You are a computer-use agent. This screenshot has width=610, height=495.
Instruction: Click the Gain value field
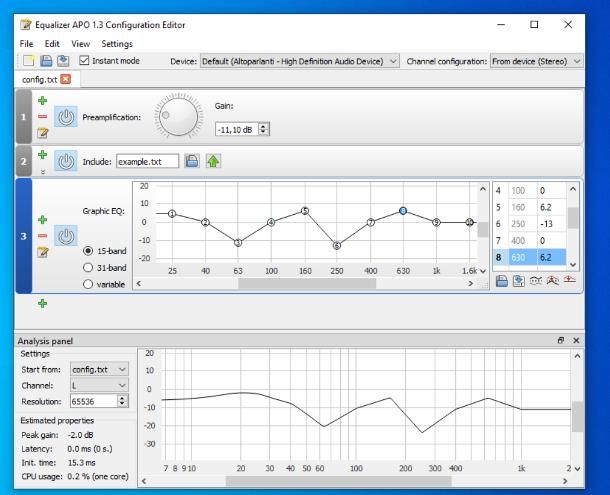[237, 129]
